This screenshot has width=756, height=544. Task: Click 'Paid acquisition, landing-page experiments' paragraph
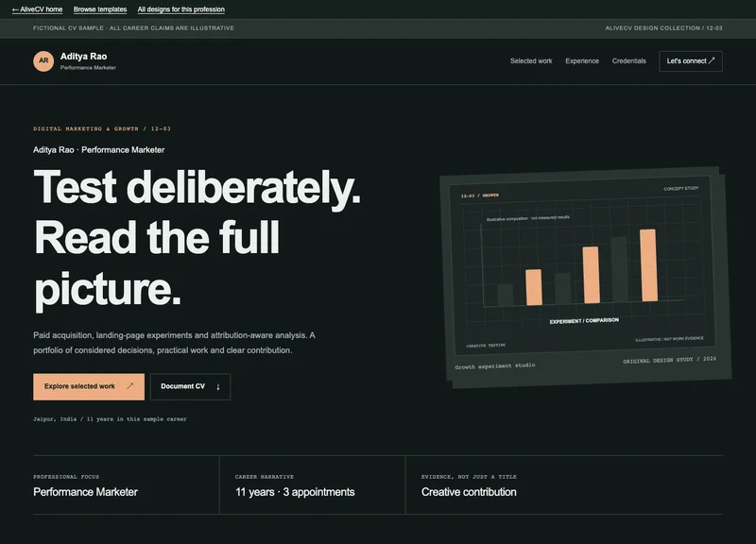[x=174, y=343]
